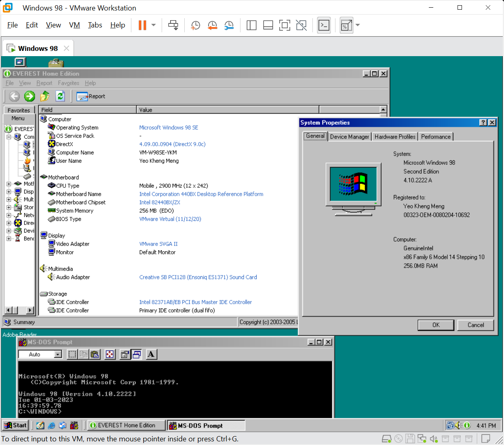Image resolution: width=504 pixels, height=445 pixels.
Task: Open Properties icon in MS-DOS Prompt toolbar
Action: [x=125, y=354]
